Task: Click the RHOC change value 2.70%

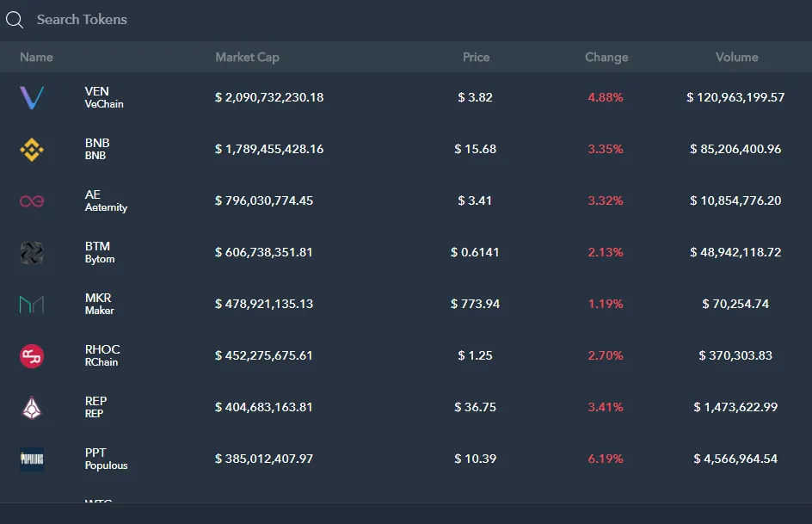Action: point(606,355)
